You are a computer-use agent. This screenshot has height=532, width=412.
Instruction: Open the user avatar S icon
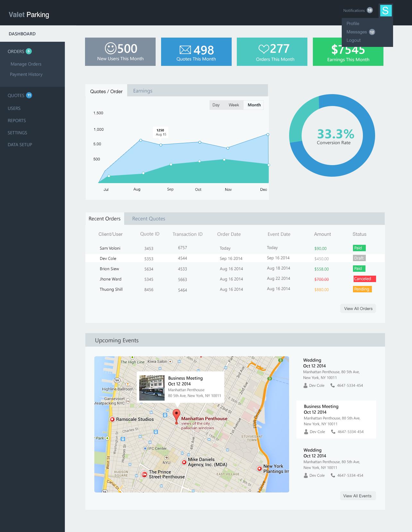click(386, 11)
